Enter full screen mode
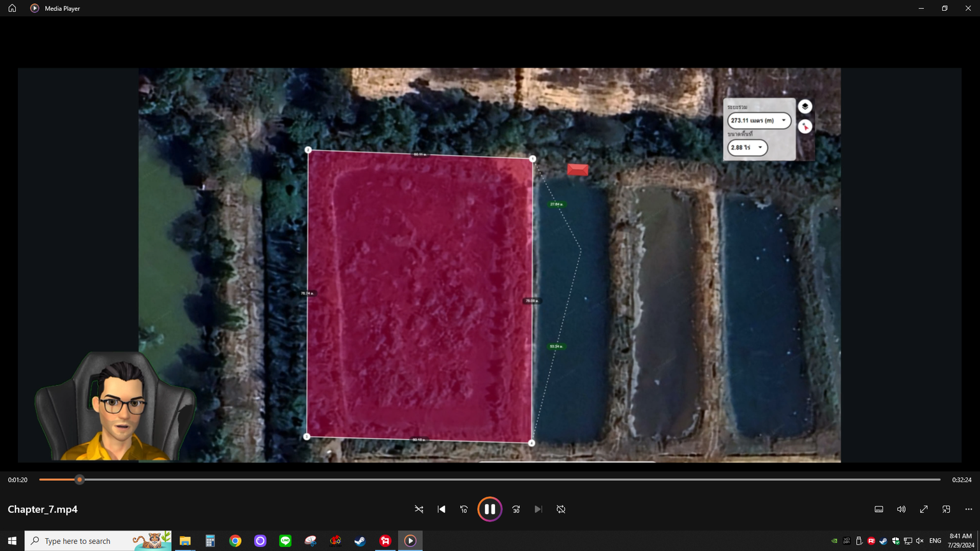Screen dimensions: 980x551 923,509
